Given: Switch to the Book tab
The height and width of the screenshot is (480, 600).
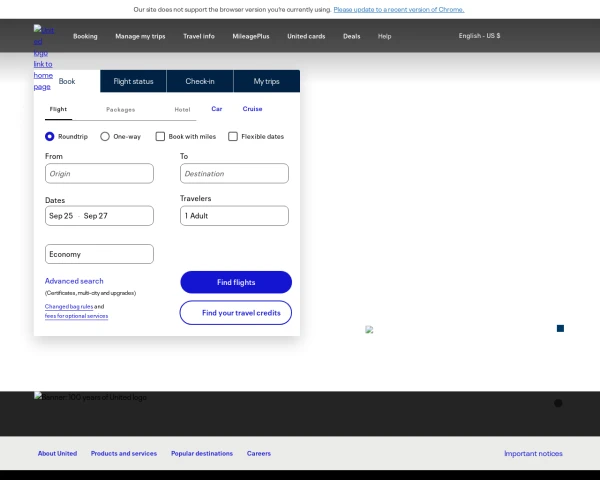Looking at the screenshot, I should click(x=67, y=81).
